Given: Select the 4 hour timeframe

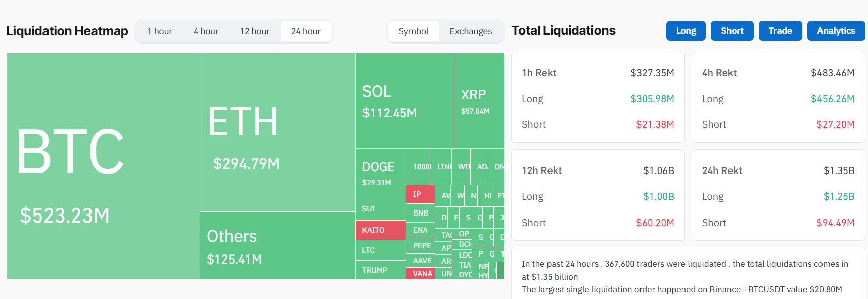Looking at the screenshot, I should click(x=205, y=31).
